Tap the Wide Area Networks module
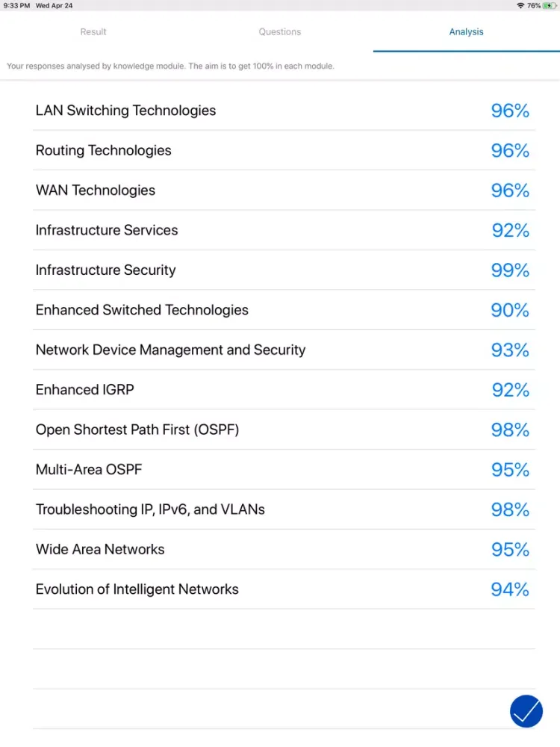 (x=100, y=549)
